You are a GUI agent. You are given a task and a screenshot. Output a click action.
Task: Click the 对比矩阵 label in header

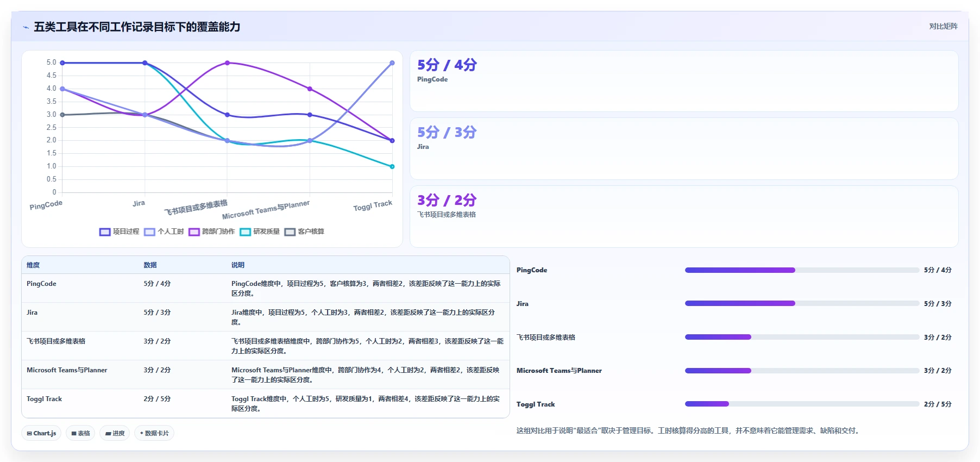point(943,26)
